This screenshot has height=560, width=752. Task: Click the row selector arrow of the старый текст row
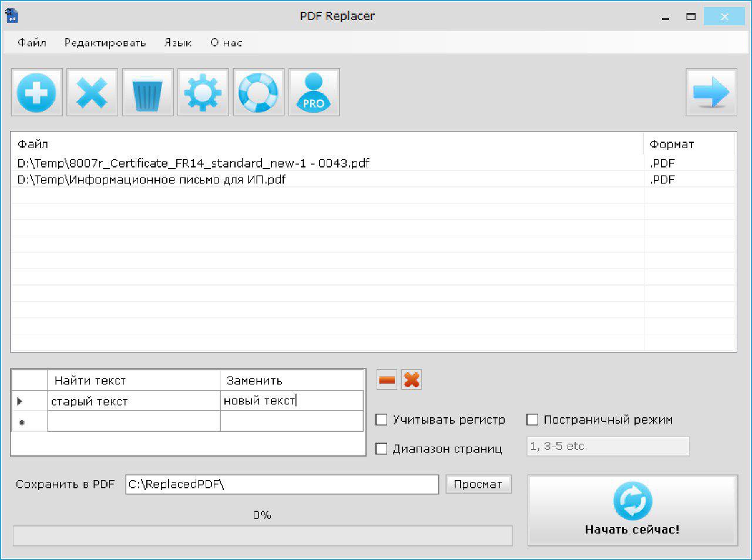click(x=29, y=401)
